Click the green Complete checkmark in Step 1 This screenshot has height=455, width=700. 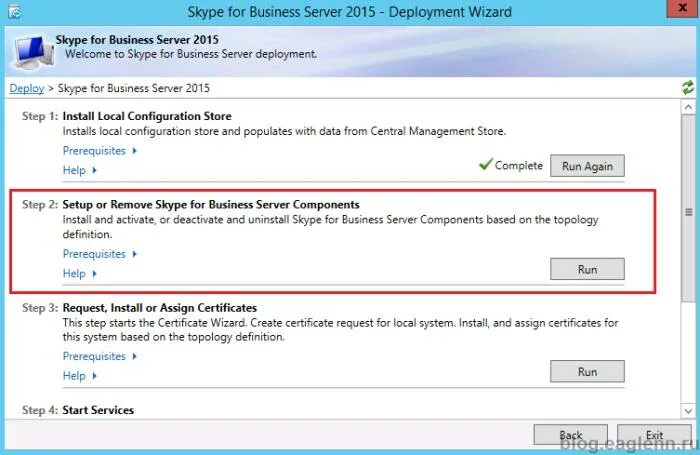[485, 165]
